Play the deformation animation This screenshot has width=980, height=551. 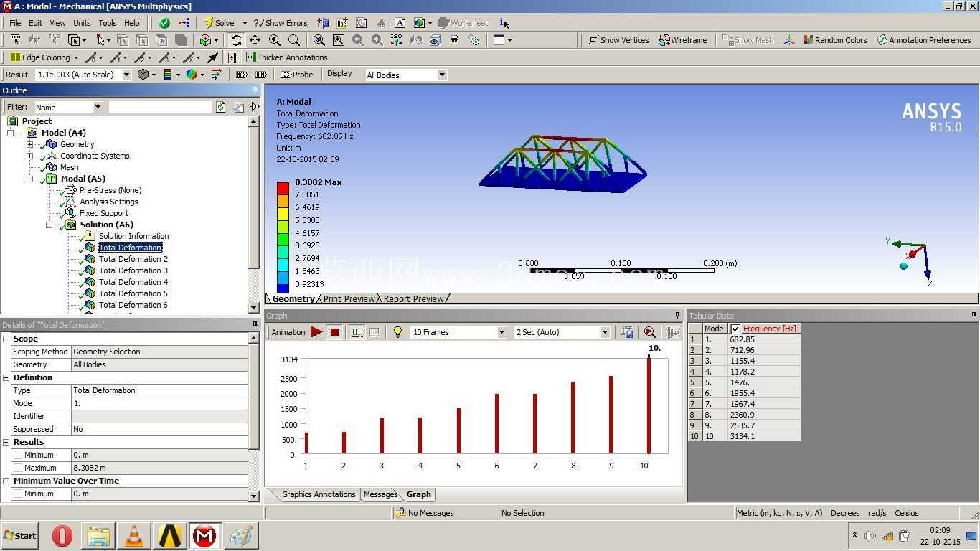click(x=316, y=332)
